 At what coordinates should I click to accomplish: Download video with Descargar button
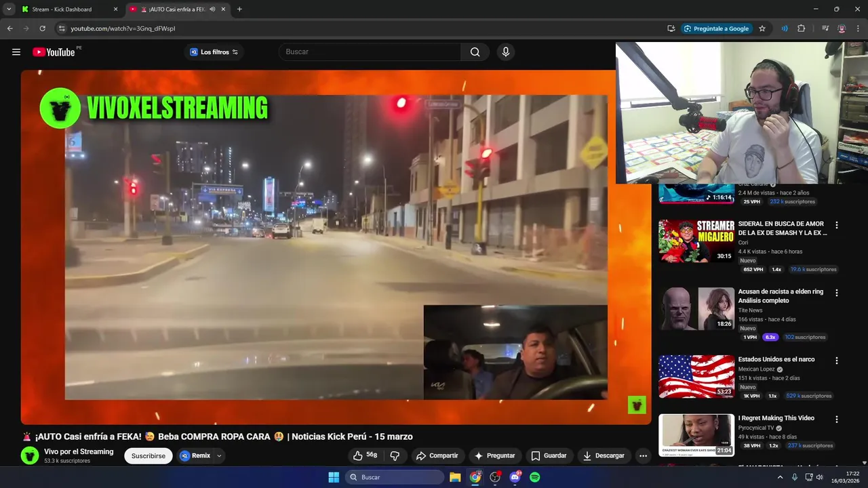604,455
